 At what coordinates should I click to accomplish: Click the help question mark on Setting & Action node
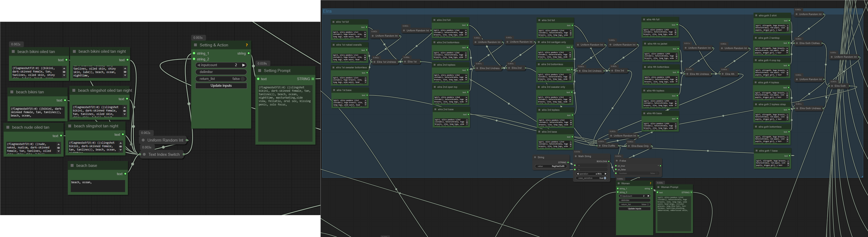[x=247, y=45]
